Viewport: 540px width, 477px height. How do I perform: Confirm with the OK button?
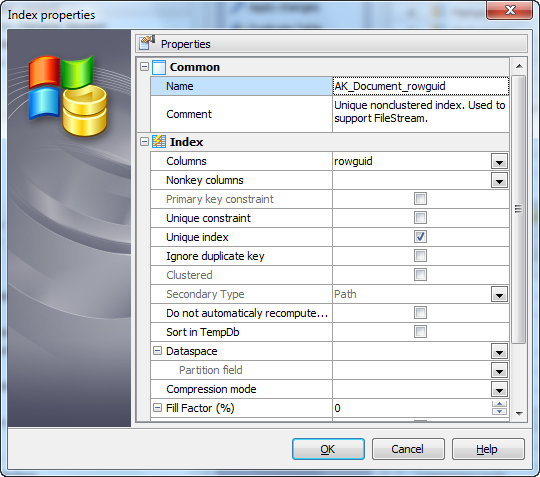(328, 449)
